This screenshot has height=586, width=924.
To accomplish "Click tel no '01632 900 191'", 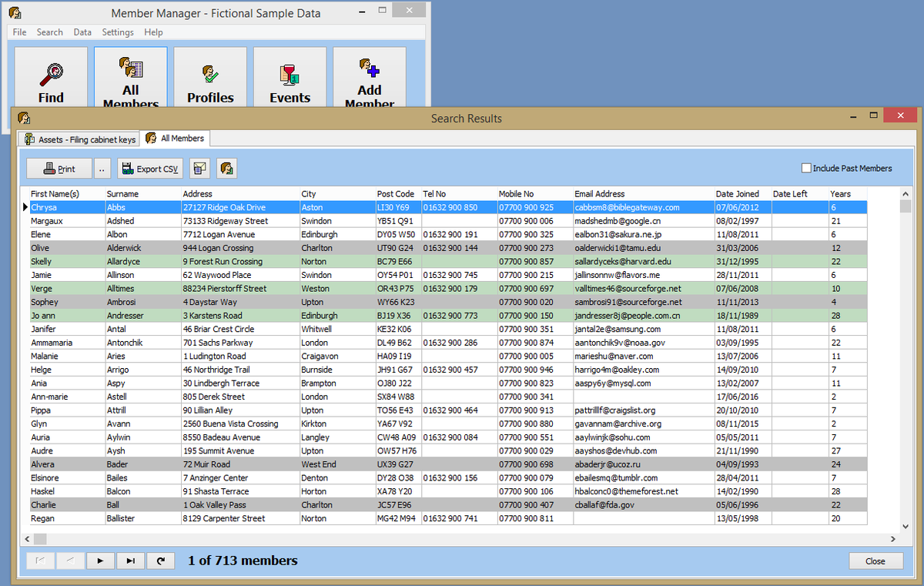I will (x=450, y=235).
